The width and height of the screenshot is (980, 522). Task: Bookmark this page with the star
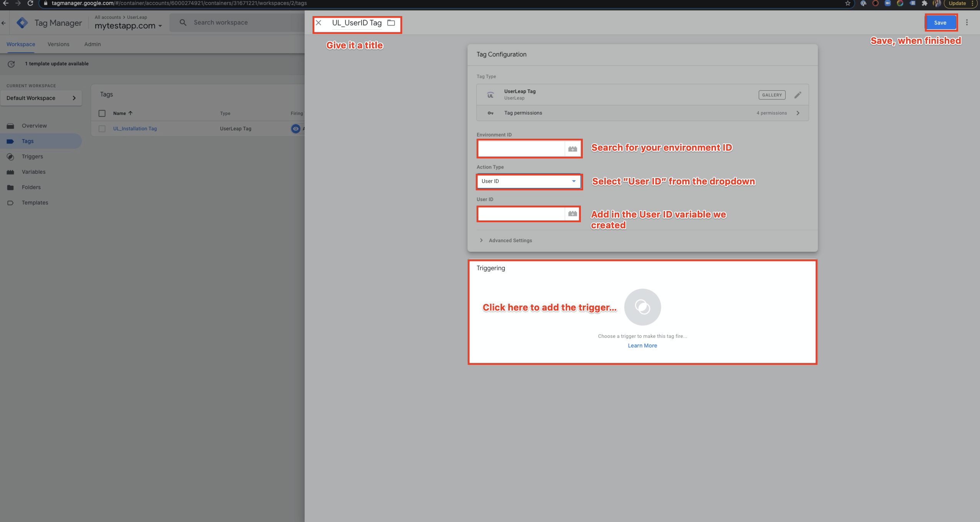click(847, 3)
